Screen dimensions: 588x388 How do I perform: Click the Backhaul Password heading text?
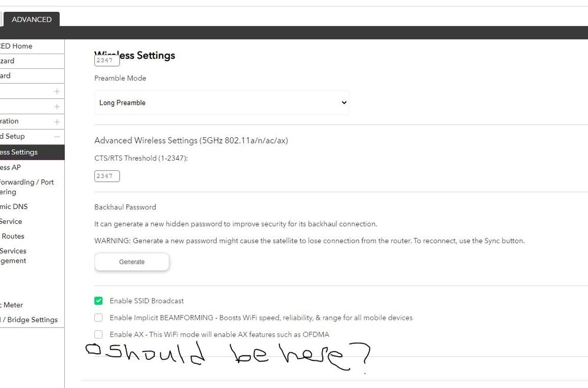125,207
